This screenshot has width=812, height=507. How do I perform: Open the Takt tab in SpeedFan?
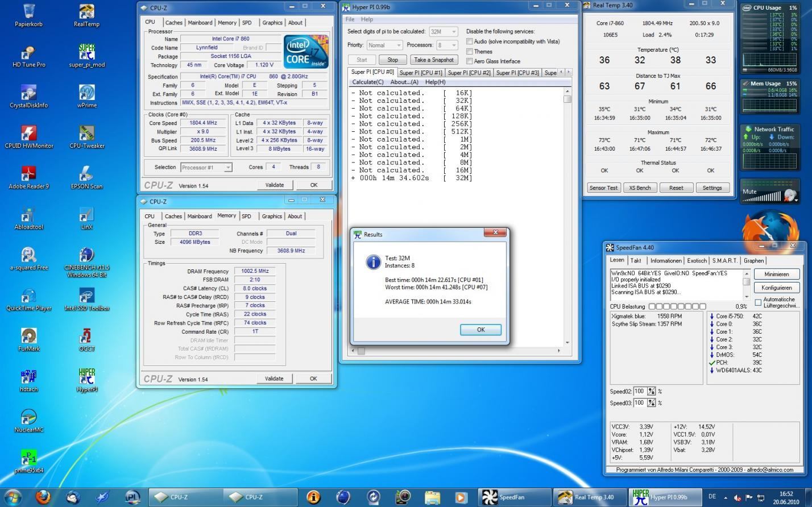pos(636,260)
